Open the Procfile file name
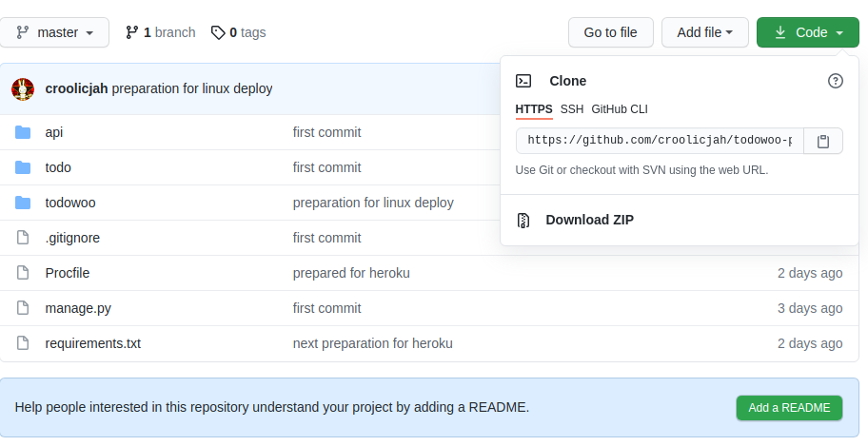 pos(67,273)
